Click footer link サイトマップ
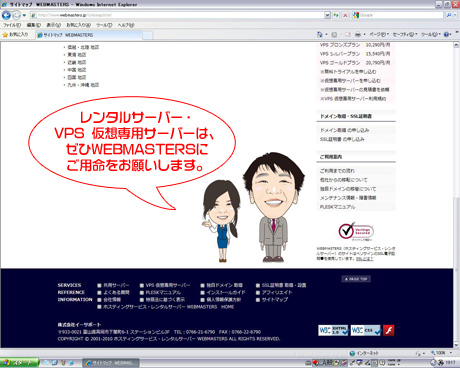 [275, 300]
